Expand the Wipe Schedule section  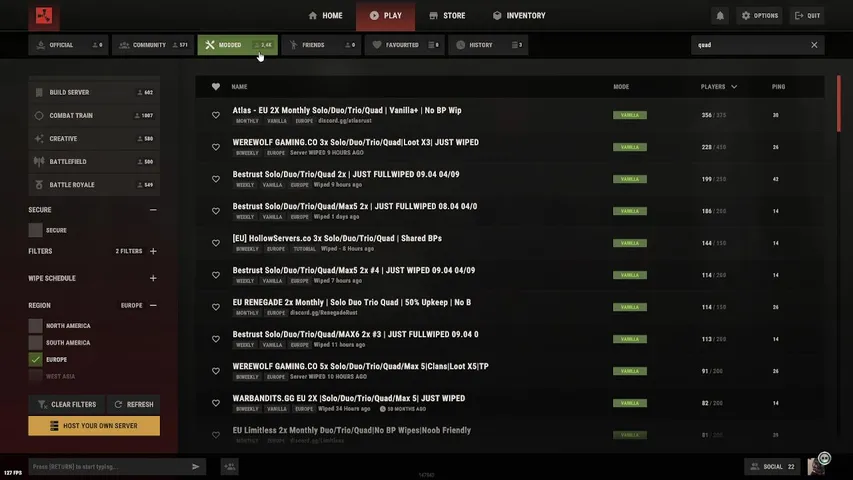153,278
